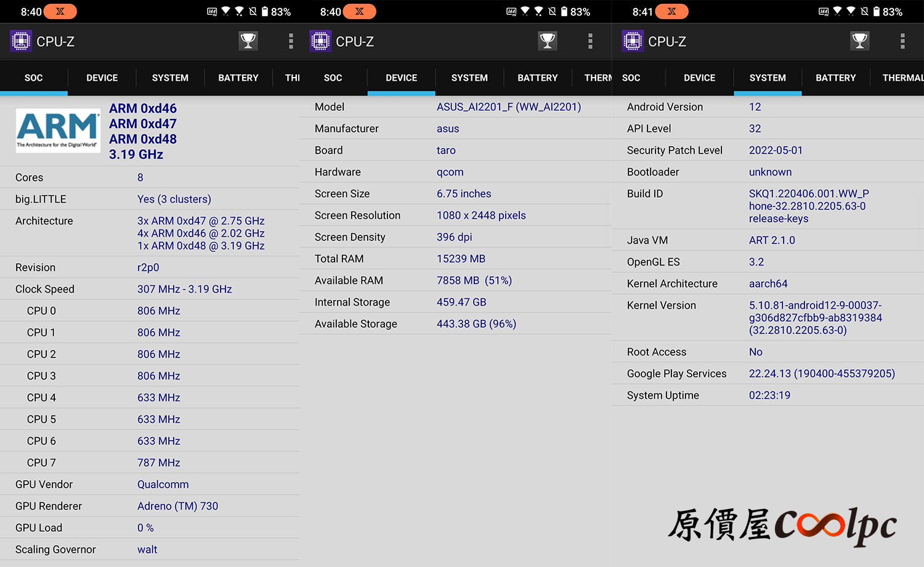The height and width of the screenshot is (567, 924).
Task: Tap Android Version value 12
Action: coord(755,107)
